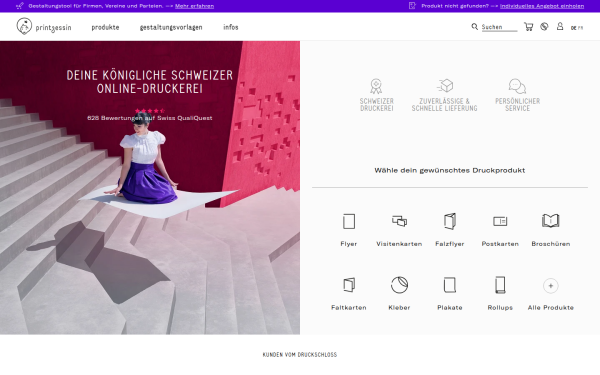Click the Postkarten label
The image size is (600, 375).
tap(500, 244)
